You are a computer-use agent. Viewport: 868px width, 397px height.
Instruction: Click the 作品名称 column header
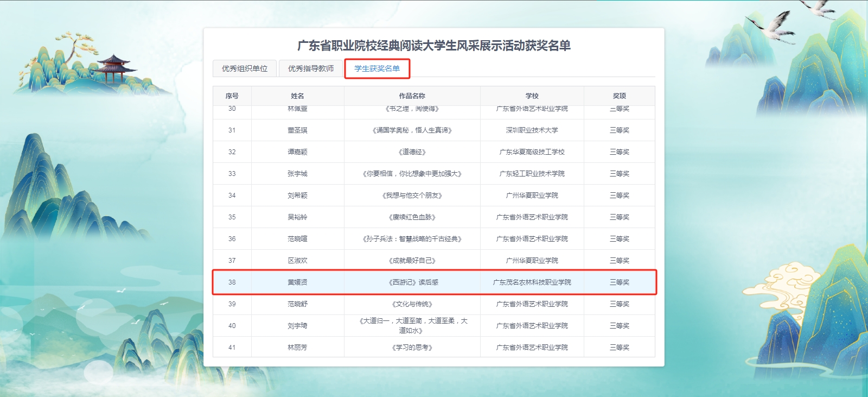point(412,96)
